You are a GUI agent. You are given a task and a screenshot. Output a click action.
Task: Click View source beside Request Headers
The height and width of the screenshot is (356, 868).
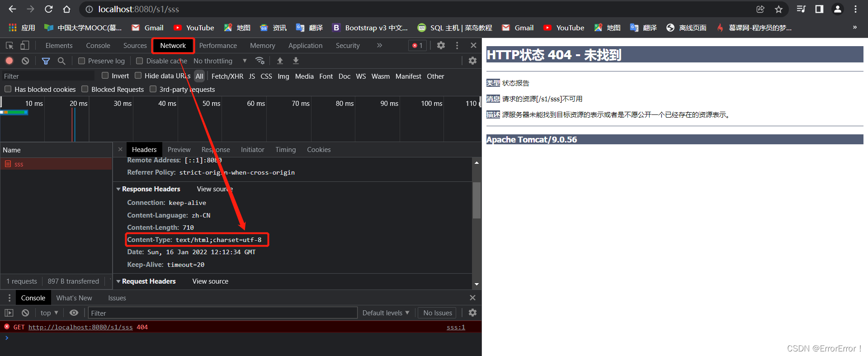210,281
